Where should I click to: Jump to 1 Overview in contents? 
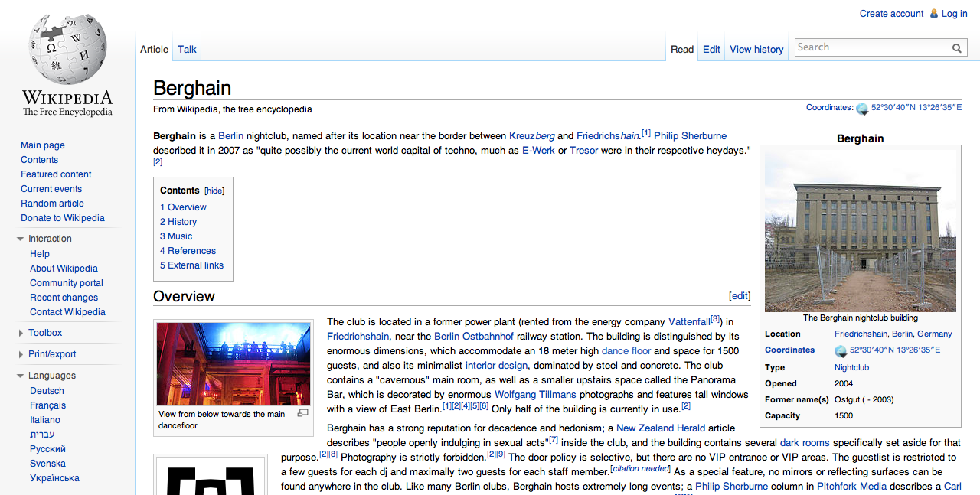pyautogui.click(x=183, y=207)
